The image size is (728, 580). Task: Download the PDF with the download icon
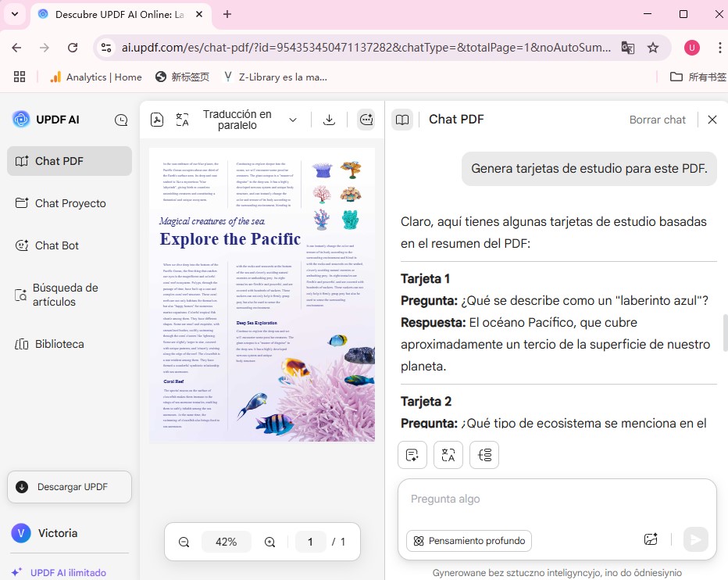point(329,120)
